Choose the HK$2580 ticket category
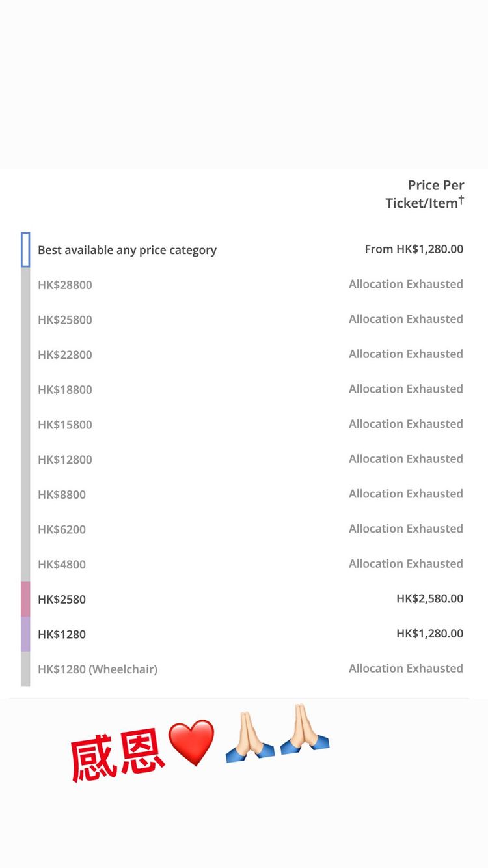This screenshot has width=488, height=868. click(243, 599)
